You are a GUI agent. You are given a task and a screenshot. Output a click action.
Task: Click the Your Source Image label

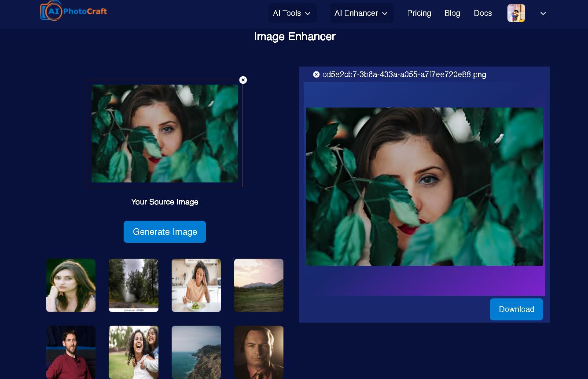[x=165, y=202]
